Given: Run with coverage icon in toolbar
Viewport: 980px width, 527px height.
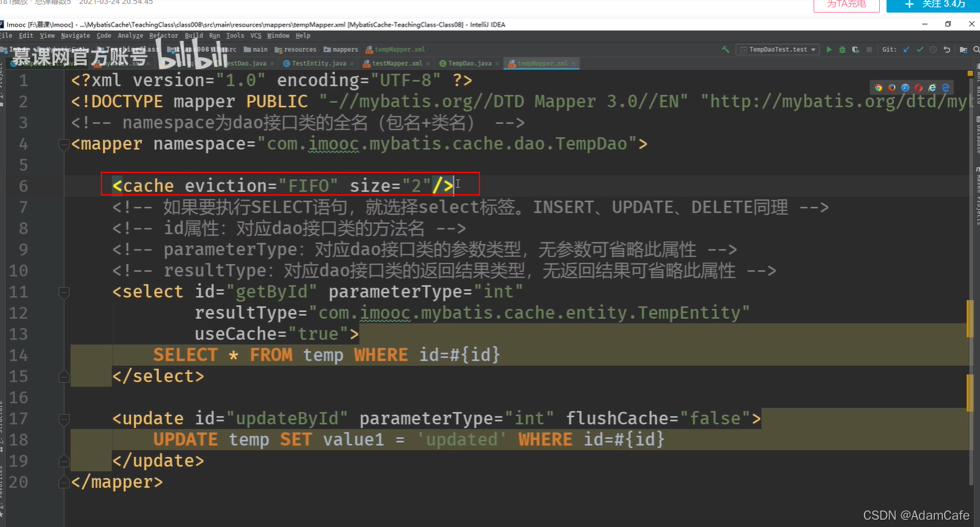Looking at the screenshot, I should (855, 50).
